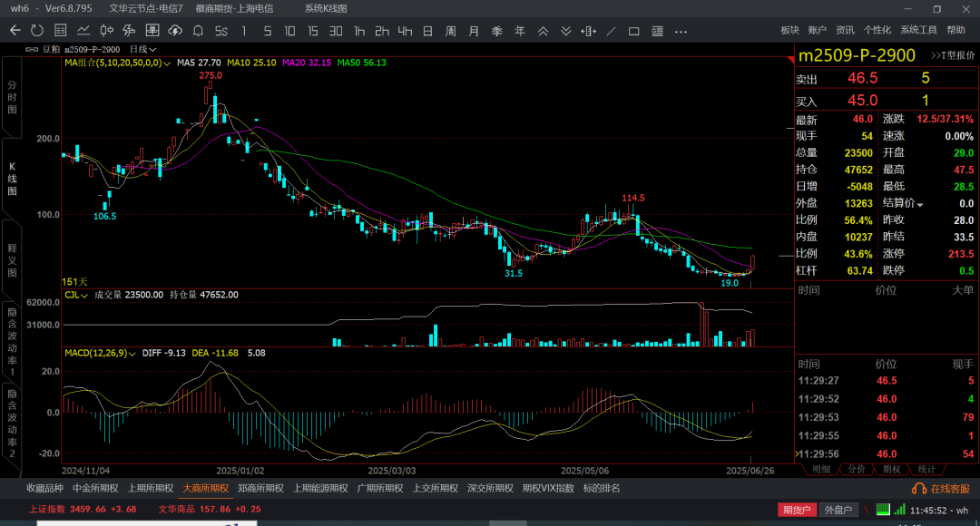Click the bell alert icon
This screenshot has height=526, width=980.
pyautogui.click(x=198, y=31)
